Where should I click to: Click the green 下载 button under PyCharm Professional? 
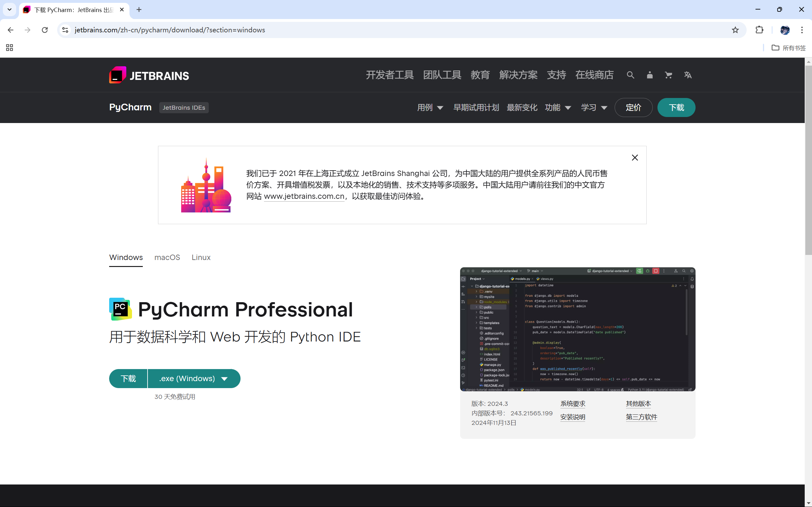[x=128, y=379]
